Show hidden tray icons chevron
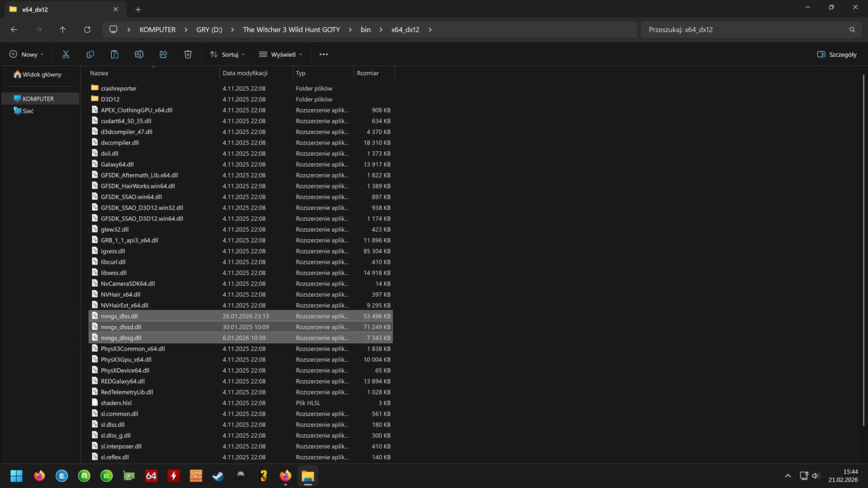Viewport: 868px width, 488px height. pyautogui.click(x=787, y=476)
